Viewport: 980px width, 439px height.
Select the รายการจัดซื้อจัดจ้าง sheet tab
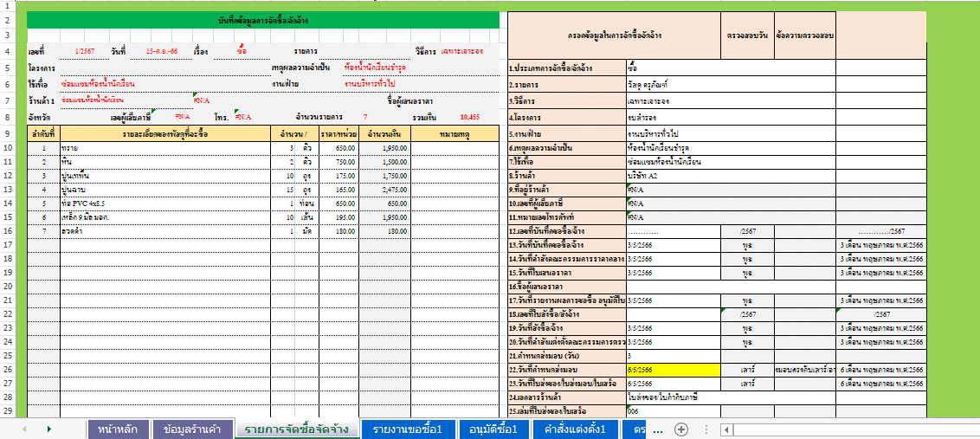click(x=297, y=429)
